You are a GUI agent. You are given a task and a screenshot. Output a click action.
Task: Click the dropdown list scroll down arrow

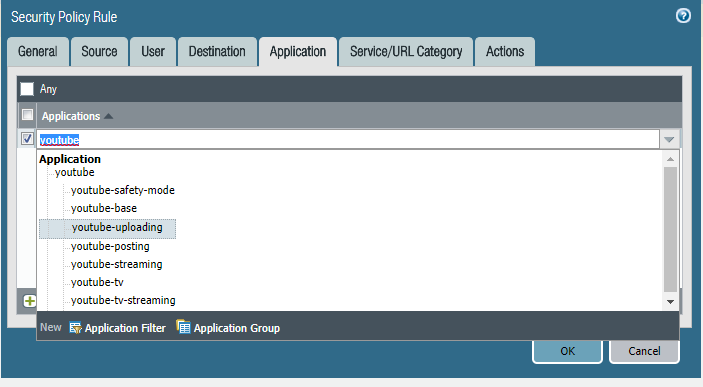670,302
